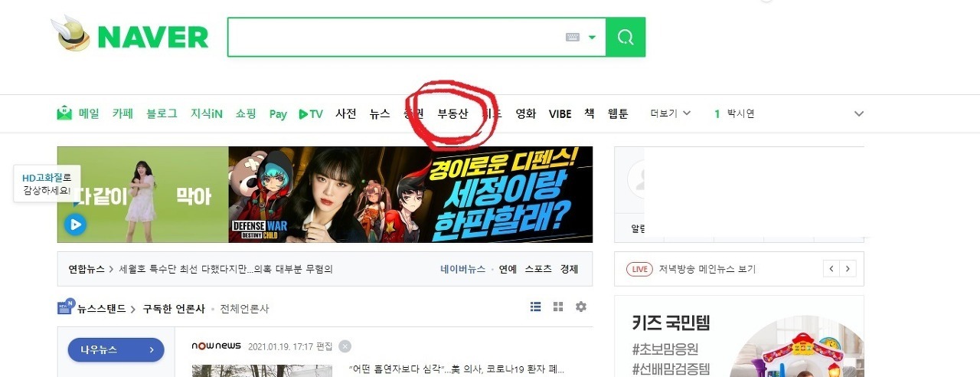Screen dimensions: 980x377
Task: Play the video in the left banner
Action: pos(75,225)
